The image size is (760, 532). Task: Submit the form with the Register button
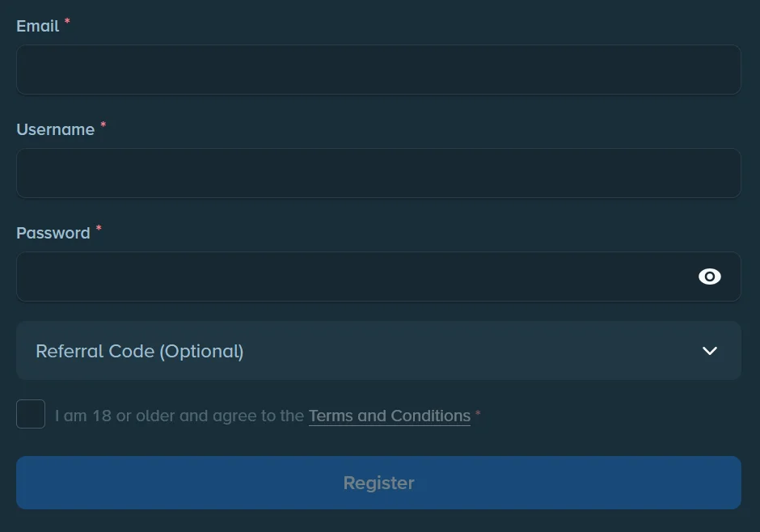[378, 483]
